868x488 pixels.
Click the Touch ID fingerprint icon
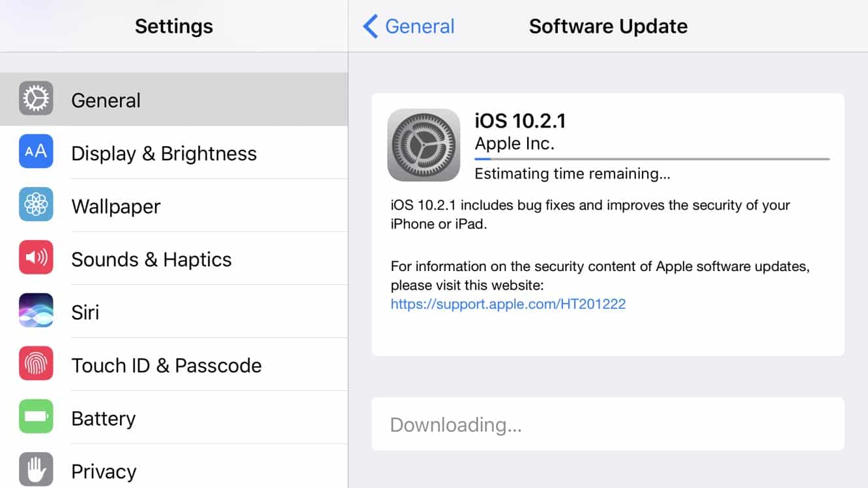click(36, 364)
